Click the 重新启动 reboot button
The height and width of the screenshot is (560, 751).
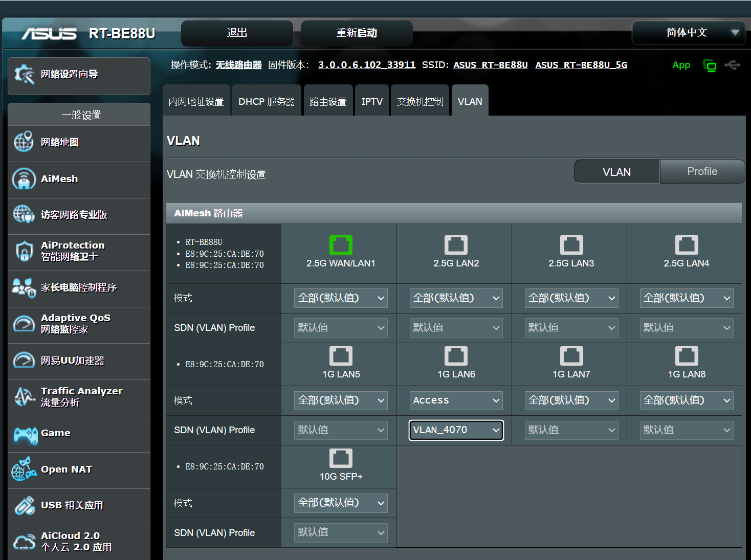click(357, 33)
